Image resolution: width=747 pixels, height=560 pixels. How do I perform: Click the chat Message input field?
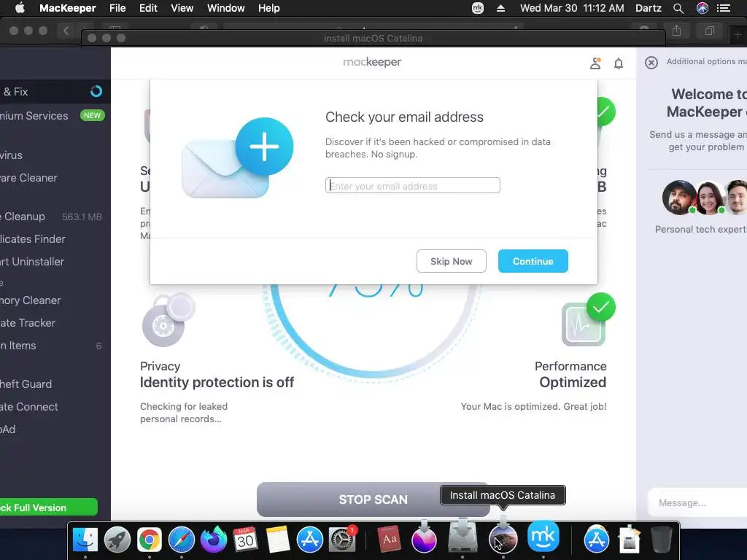[x=697, y=502]
